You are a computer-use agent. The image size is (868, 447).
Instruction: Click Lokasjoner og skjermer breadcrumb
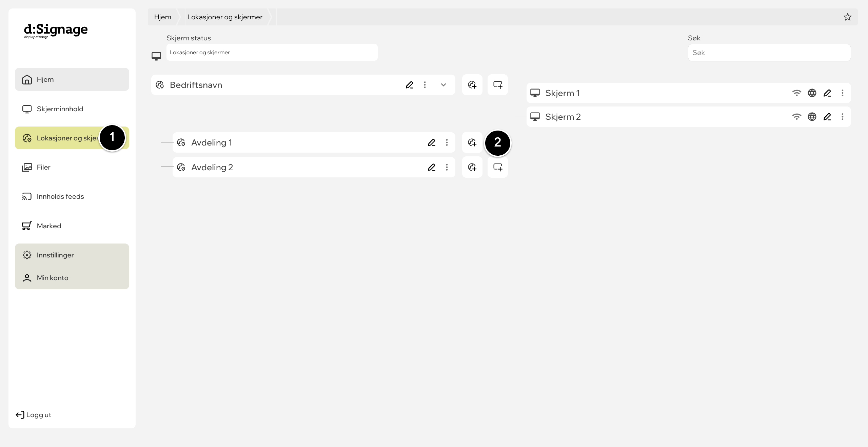(x=225, y=17)
